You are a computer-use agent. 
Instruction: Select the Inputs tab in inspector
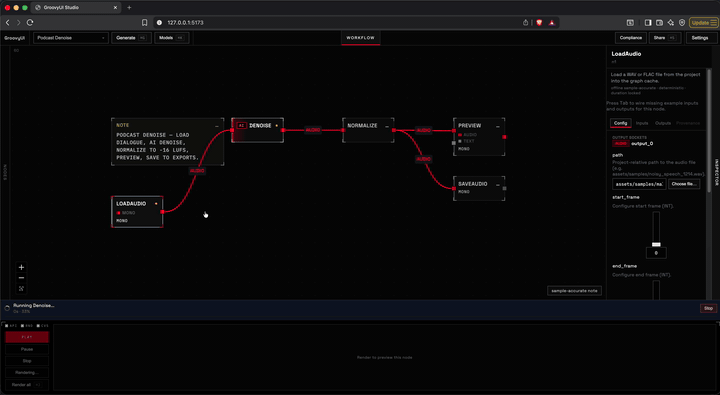coord(642,123)
